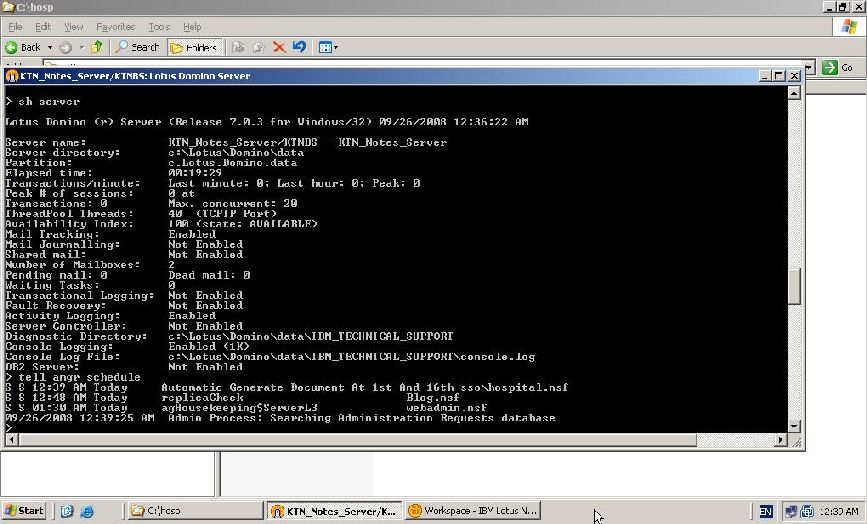Click the Go button beside address bar
867x524 pixels.
point(838,67)
